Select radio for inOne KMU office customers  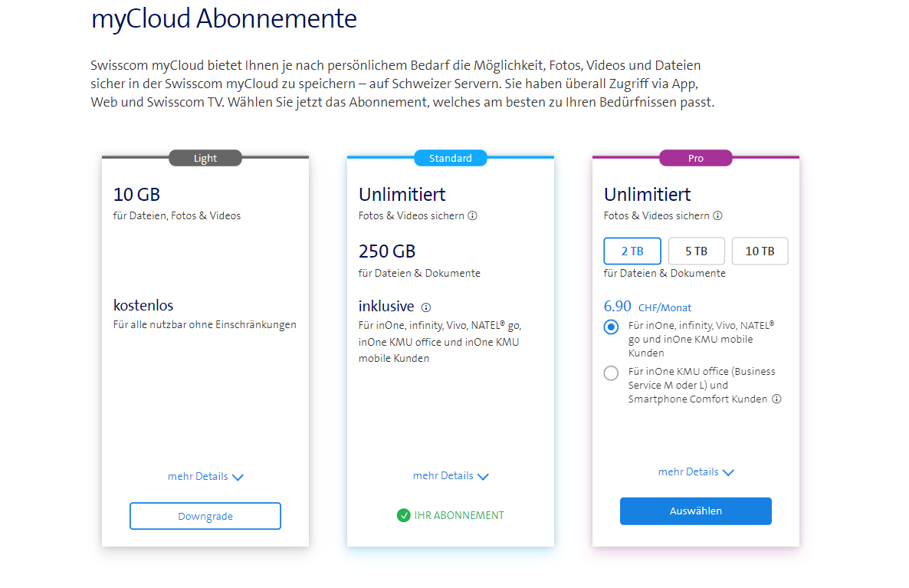pos(611,373)
